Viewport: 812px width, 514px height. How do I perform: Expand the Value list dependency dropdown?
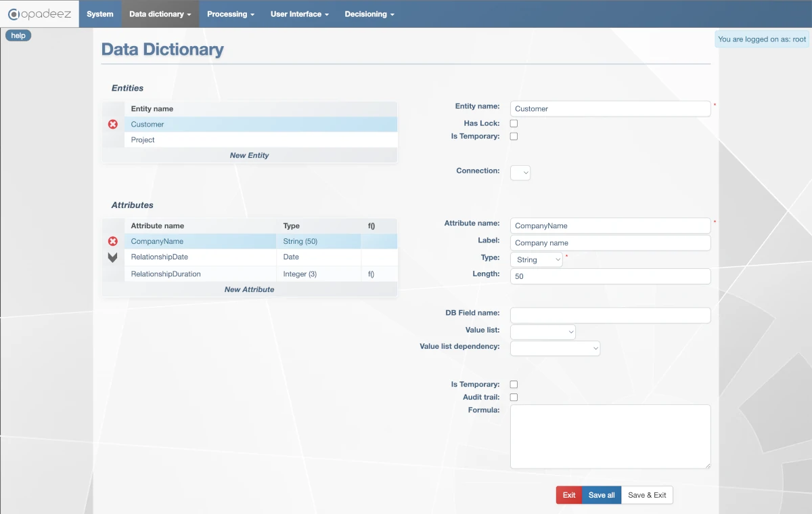coord(555,348)
